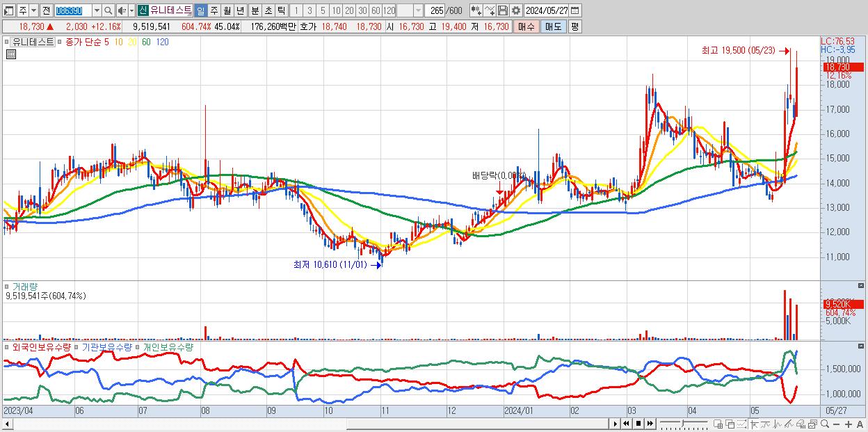Click the scroll-right arrow before playback controls
The height and width of the screenshot is (432, 868).
click(x=616, y=424)
